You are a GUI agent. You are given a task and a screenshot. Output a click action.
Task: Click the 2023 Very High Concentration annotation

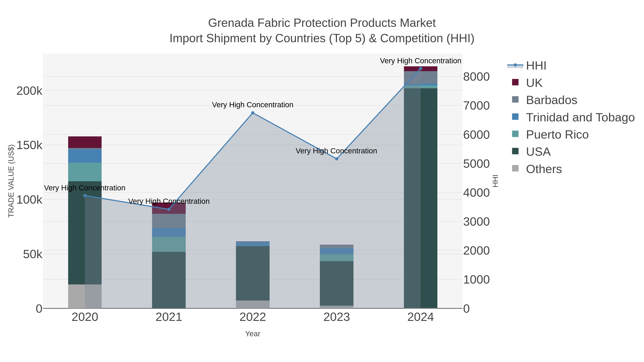pos(336,151)
